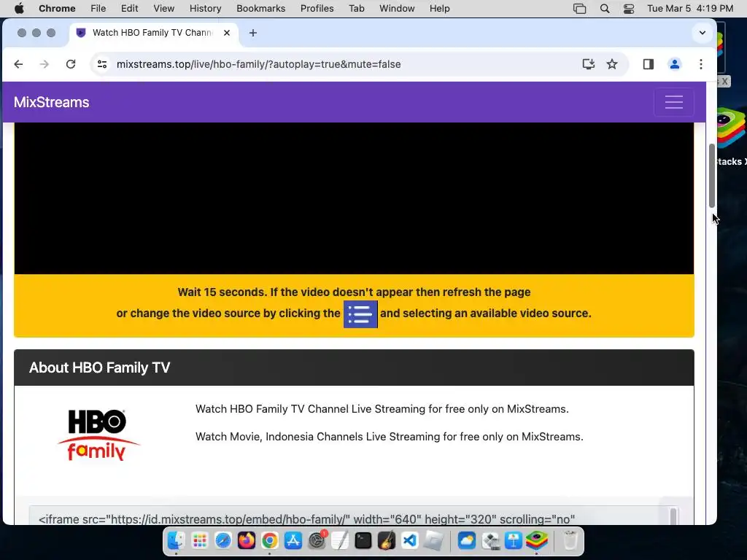Launch GarageBand from the dock
Screen dimensions: 747x560
pyautogui.click(x=387, y=540)
